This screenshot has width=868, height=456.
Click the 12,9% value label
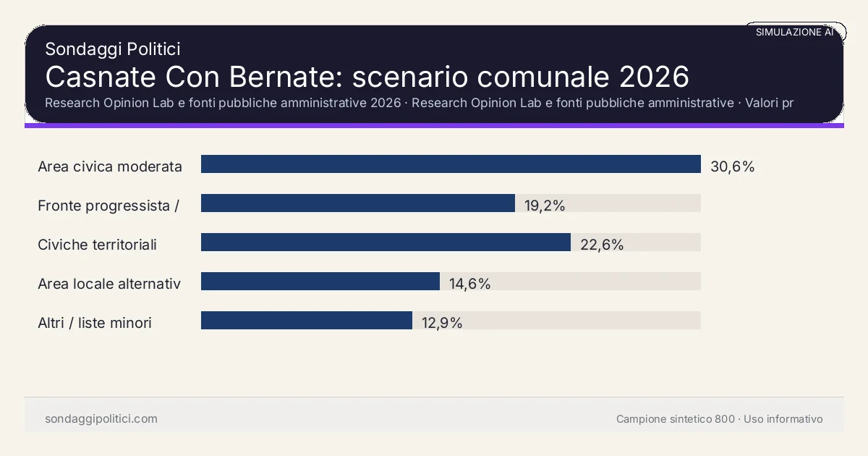pyautogui.click(x=442, y=323)
